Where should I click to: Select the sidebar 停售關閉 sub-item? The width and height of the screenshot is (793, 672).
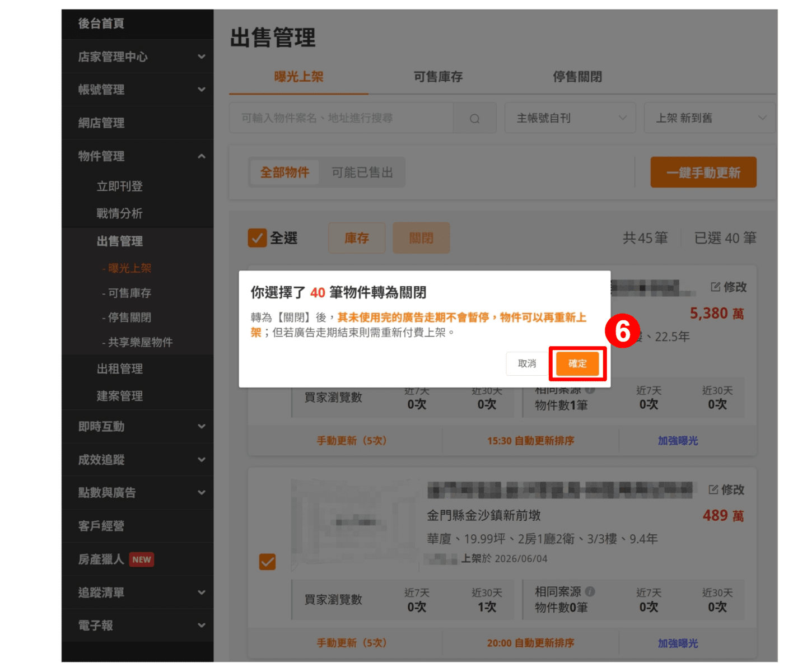click(127, 318)
